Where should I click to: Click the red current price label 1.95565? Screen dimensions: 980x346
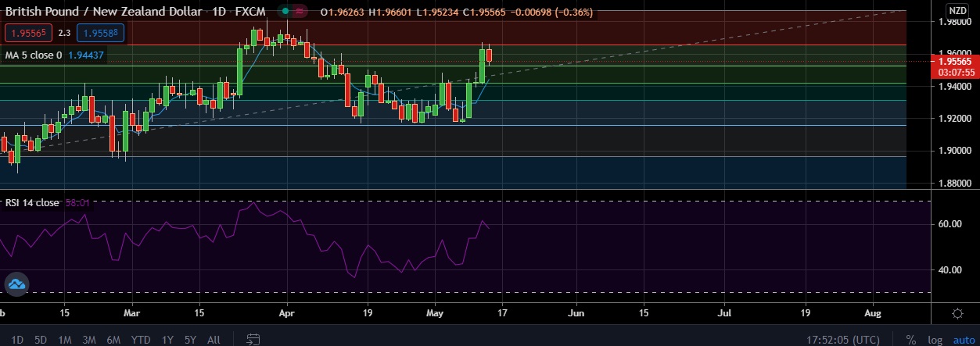(954, 61)
